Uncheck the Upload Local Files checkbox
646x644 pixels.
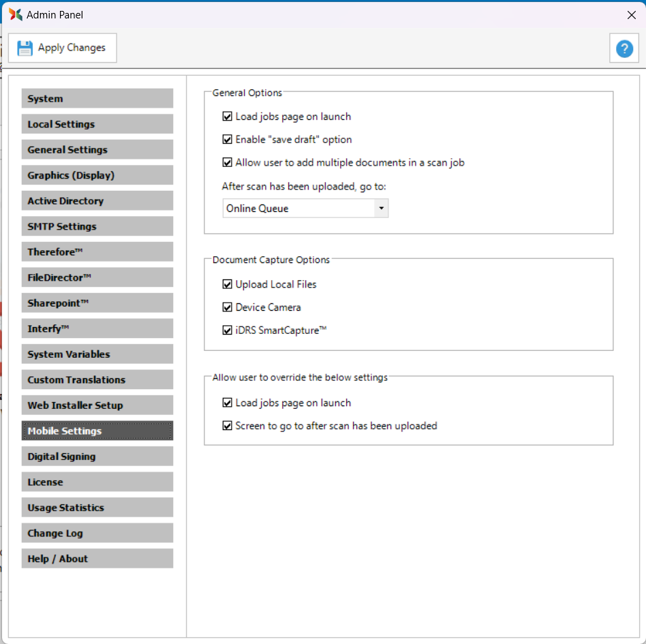[228, 284]
